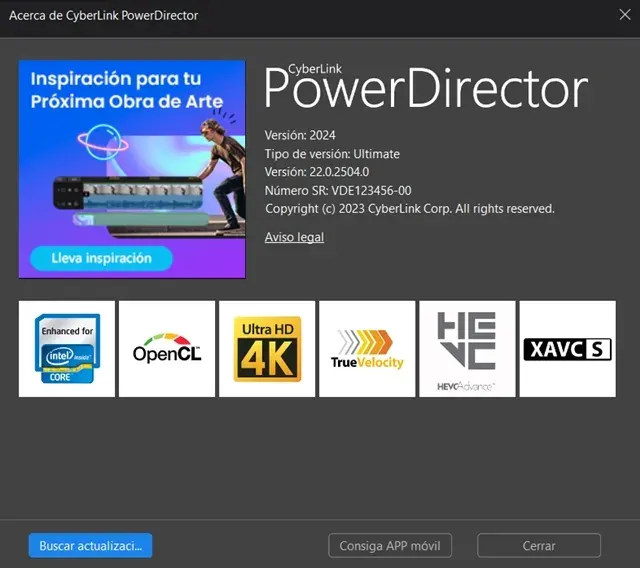
Task: Click 'Número SR: VDE123456-00' text
Action: [338, 191]
